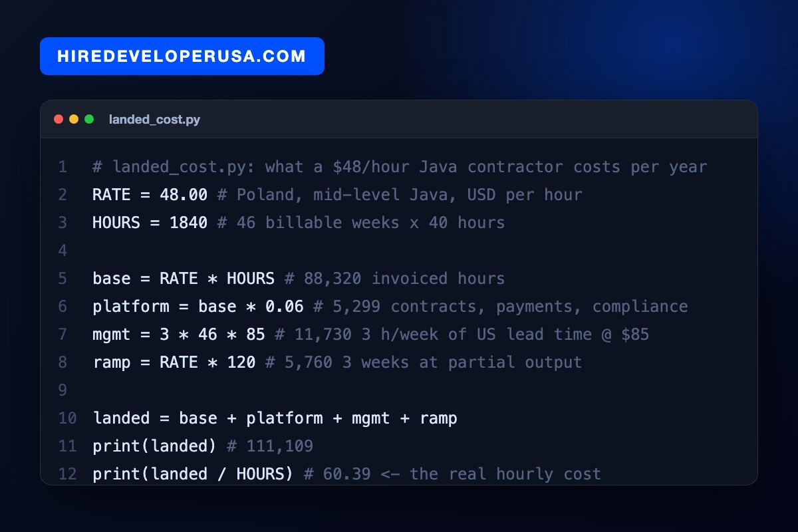
Task: Click the green maximize dot
Action: (89, 119)
